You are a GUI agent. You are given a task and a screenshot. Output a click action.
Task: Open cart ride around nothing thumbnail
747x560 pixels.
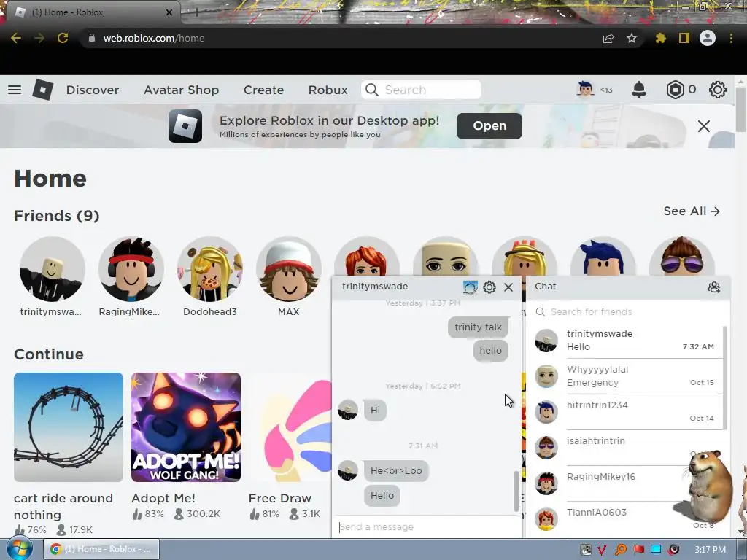point(68,427)
